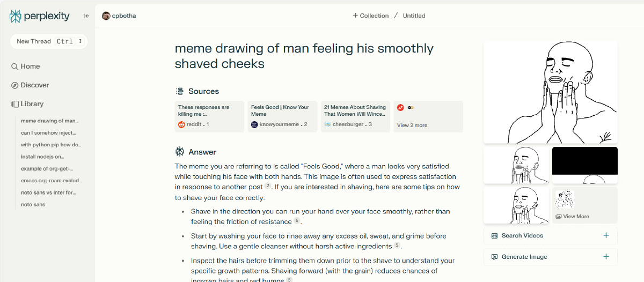The image size is (644, 282).
Task: Open Discover compass icon
Action: click(15, 85)
